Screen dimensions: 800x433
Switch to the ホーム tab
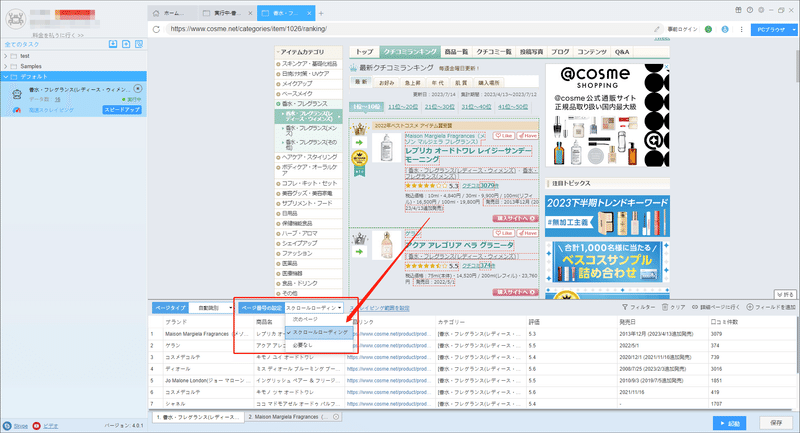173,13
